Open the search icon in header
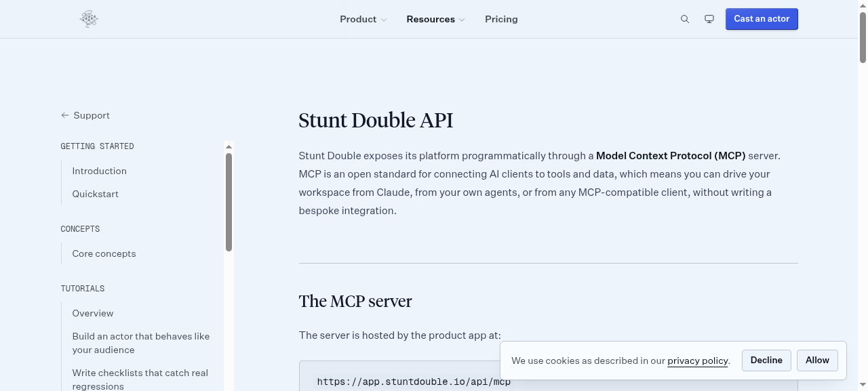Image resolution: width=868 pixels, height=391 pixels. tap(685, 19)
